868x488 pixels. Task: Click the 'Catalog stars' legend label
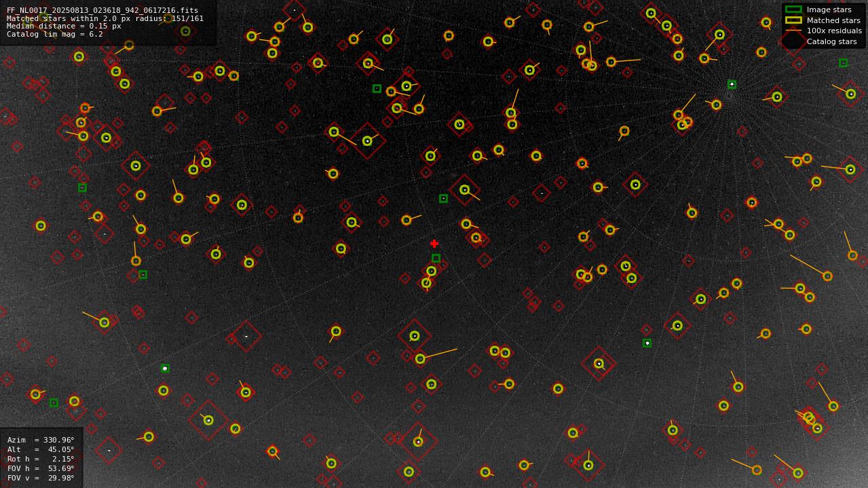[x=831, y=41]
